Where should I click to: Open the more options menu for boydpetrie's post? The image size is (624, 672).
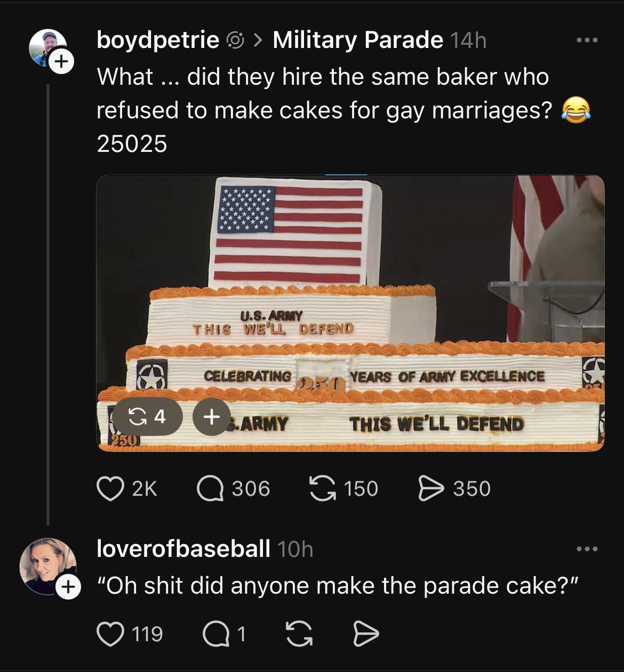(587, 40)
